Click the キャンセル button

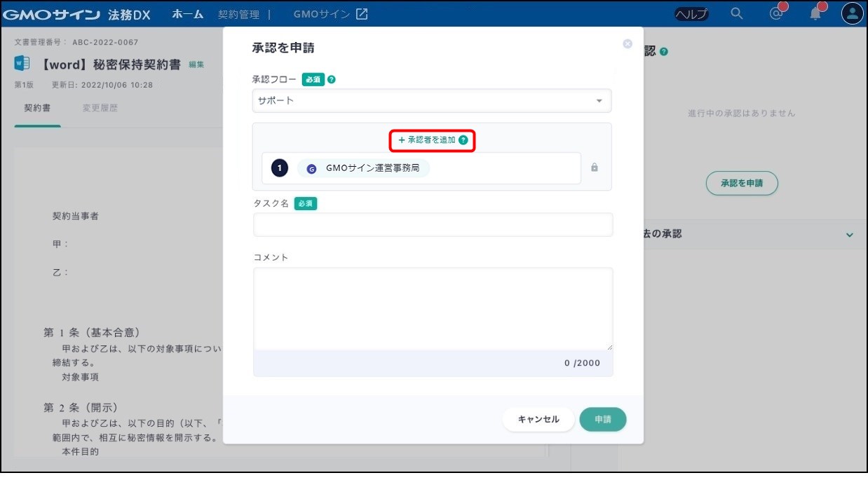point(538,419)
